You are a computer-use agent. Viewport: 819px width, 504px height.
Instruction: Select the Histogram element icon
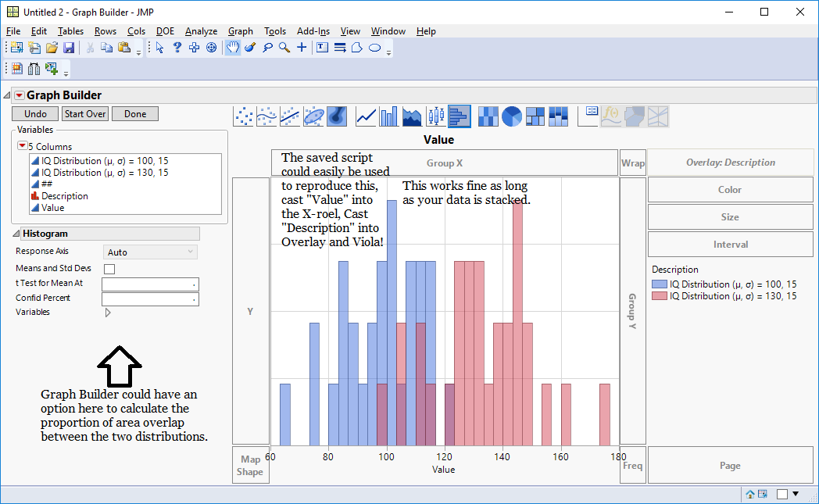(458, 115)
